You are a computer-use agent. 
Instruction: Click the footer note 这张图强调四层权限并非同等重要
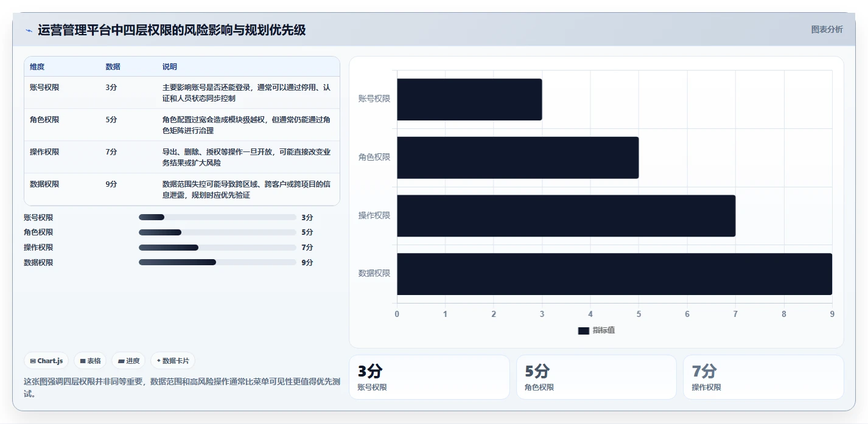point(181,388)
